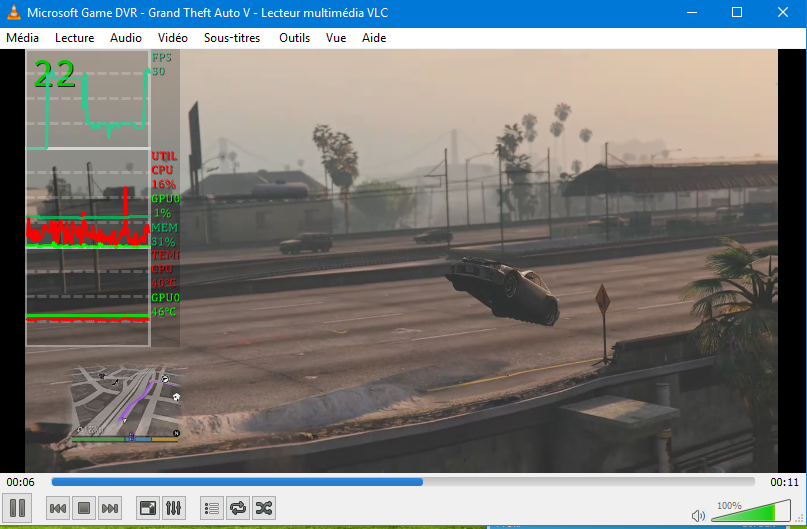This screenshot has width=807, height=529.
Task: Pause the video playback
Action: coord(17,508)
